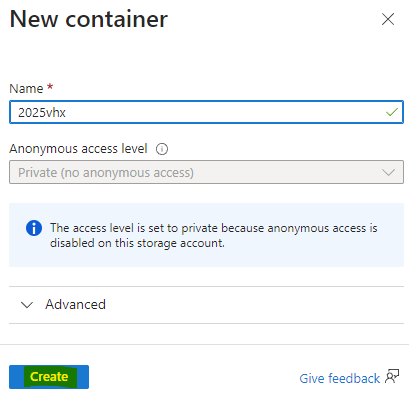Click "disabled on this storage account" text

pyautogui.click(x=137, y=243)
